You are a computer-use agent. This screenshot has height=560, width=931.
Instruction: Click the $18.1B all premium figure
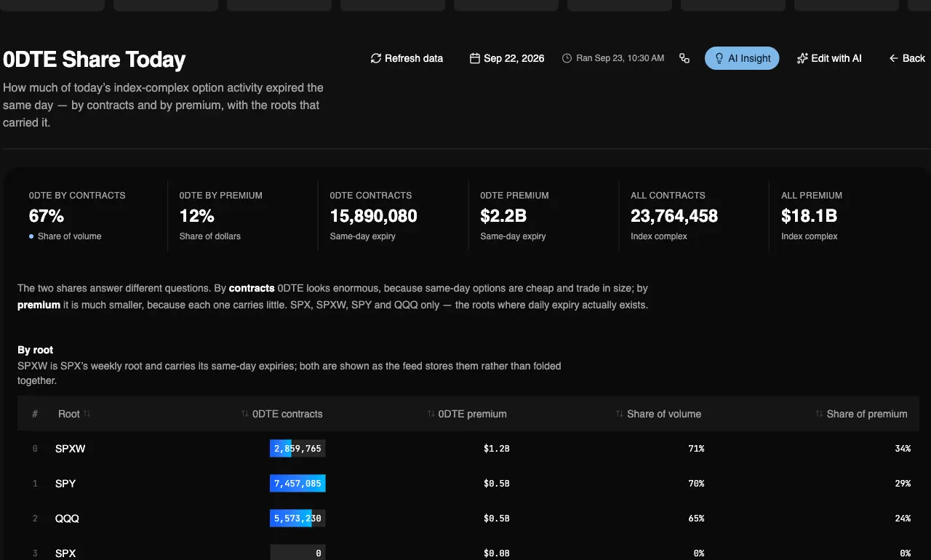click(809, 216)
